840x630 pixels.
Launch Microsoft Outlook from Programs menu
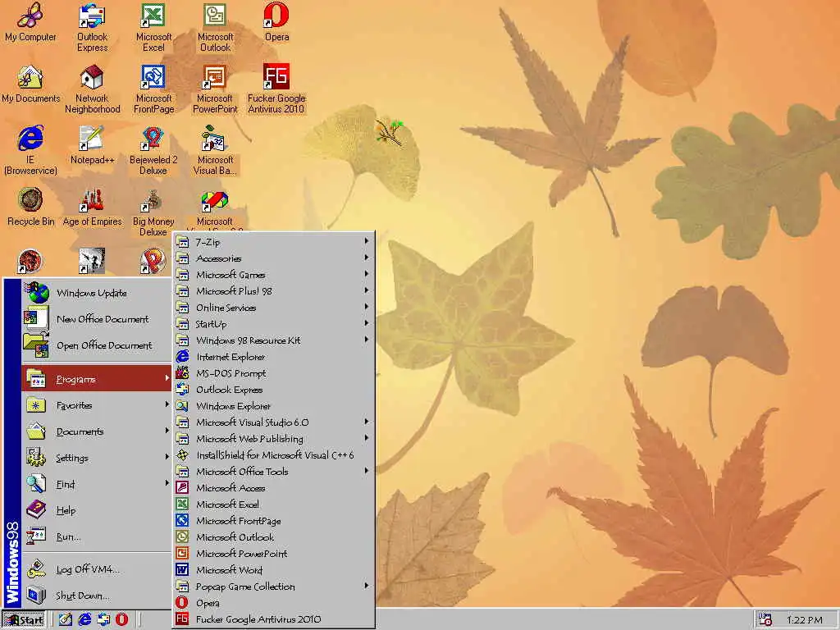coord(273,537)
